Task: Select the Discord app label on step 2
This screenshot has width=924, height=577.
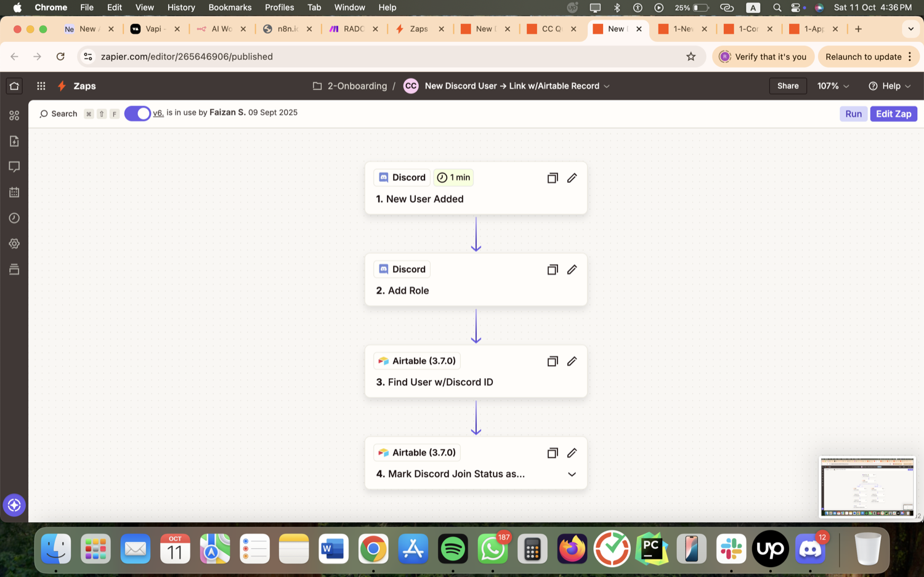Action: [402, 269]
